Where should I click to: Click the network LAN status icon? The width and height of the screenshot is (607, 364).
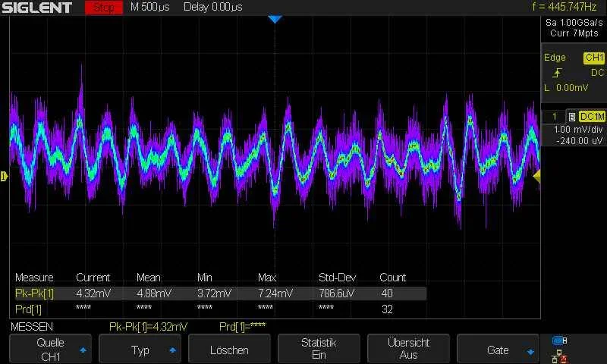tap(560, 355)
